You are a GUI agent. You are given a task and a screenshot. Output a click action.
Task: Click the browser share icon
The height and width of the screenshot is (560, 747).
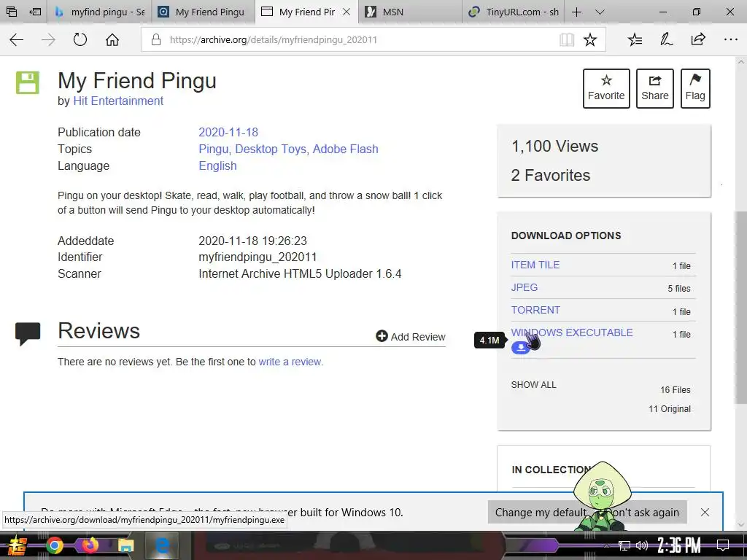tap(698, 39)
